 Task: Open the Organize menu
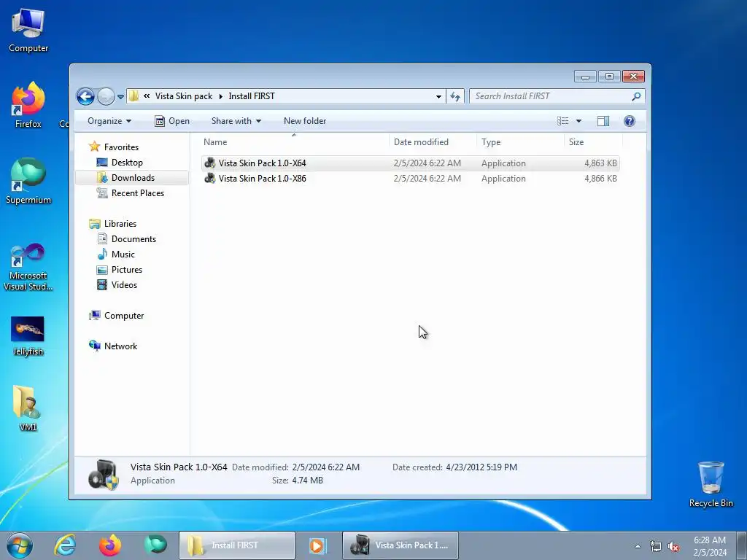click(x=109, y=121)
